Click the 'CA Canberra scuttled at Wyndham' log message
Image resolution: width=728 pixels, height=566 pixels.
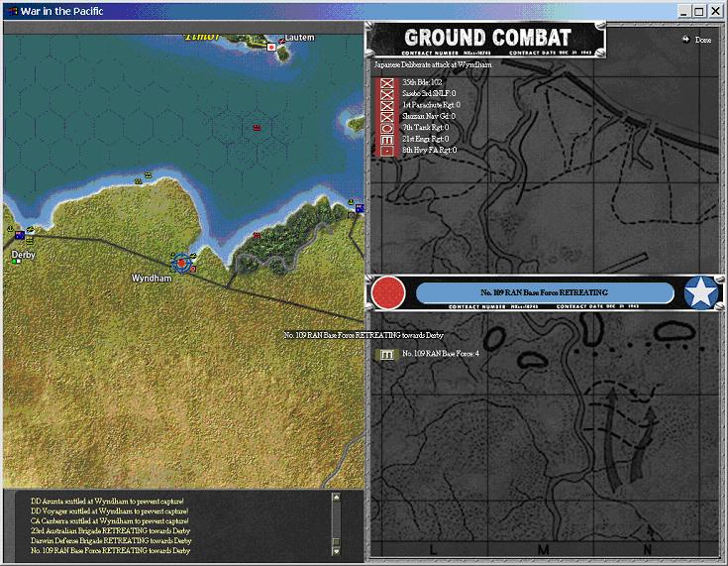[x=110, y=521]
